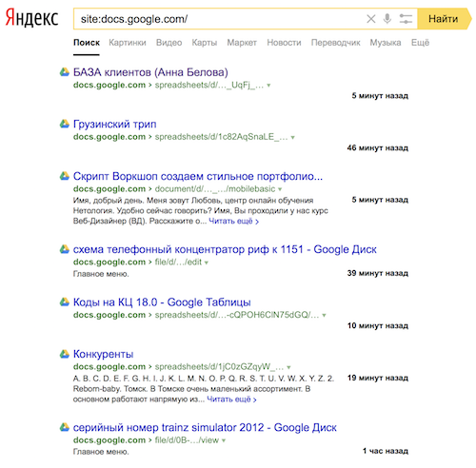Open the Карты tab
This screenshot has height=468, width=476.
click(205, 43)
